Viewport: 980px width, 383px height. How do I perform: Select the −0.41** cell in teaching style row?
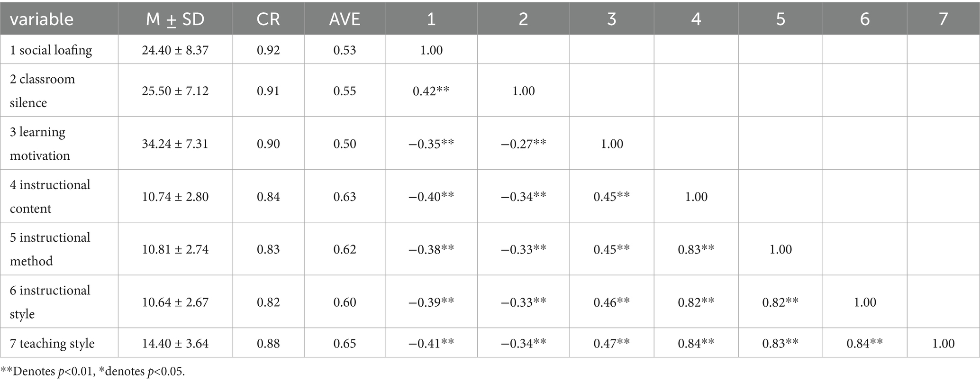click(x=431, y=343)
